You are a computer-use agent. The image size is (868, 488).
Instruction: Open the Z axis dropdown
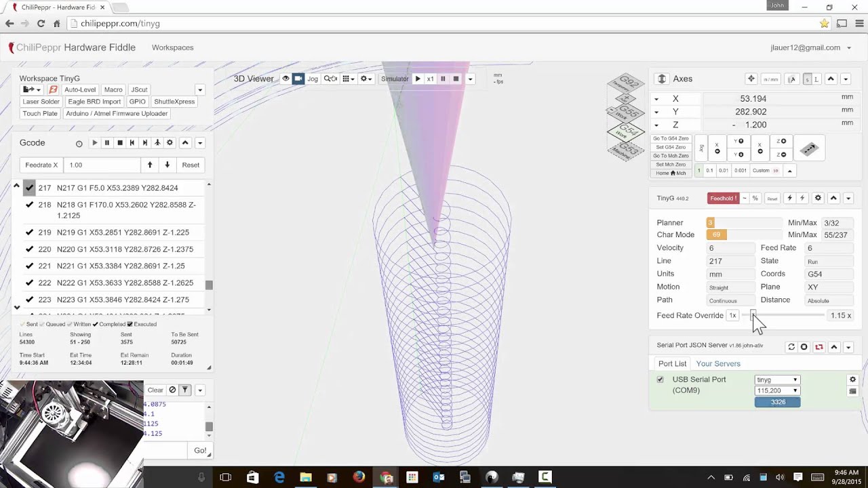tap(656, 125)
